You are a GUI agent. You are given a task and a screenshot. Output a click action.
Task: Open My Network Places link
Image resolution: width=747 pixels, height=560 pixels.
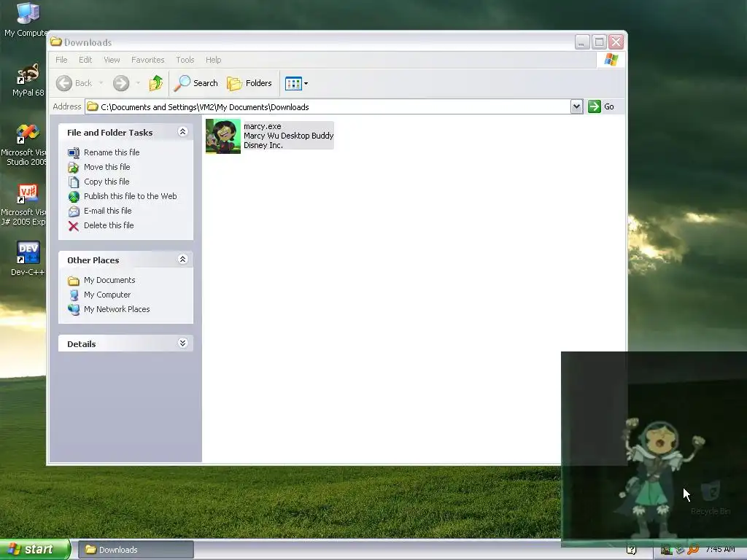(117, 309)
